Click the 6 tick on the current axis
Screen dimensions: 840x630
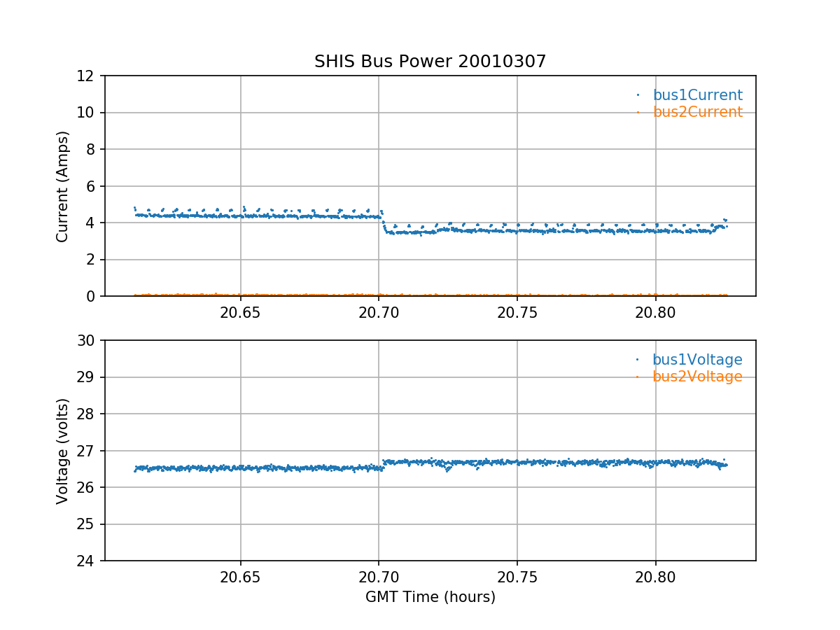pos(92,186)
